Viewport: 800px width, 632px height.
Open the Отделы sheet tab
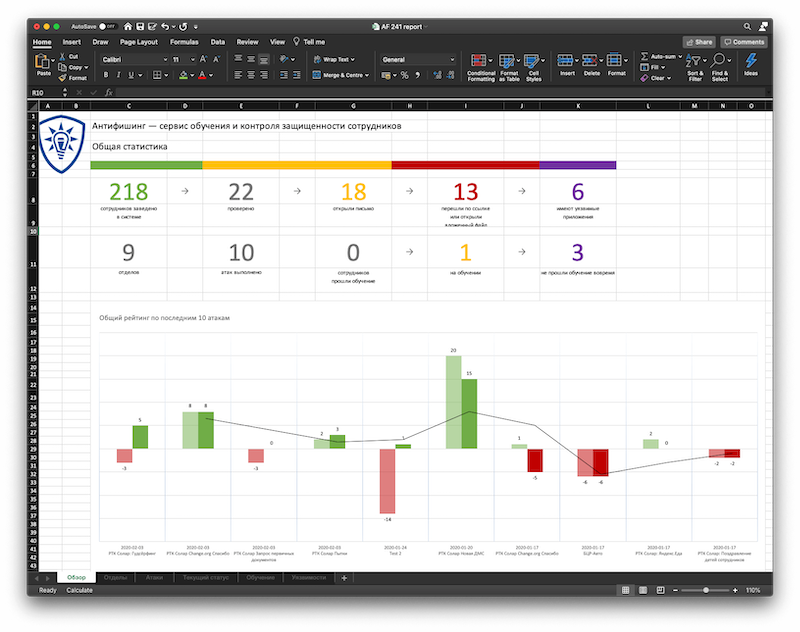pyautogui.click(x=115, y=578)
